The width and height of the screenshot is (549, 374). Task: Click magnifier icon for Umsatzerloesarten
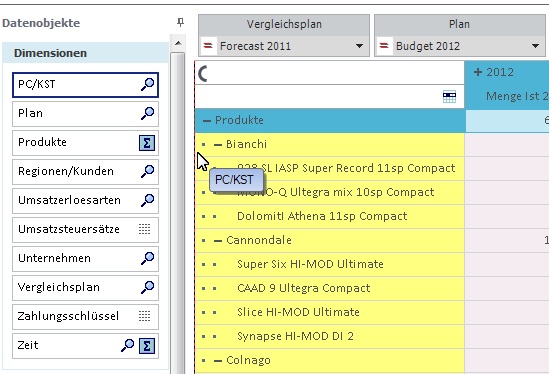pyautogui.click(x=147, y=200)
